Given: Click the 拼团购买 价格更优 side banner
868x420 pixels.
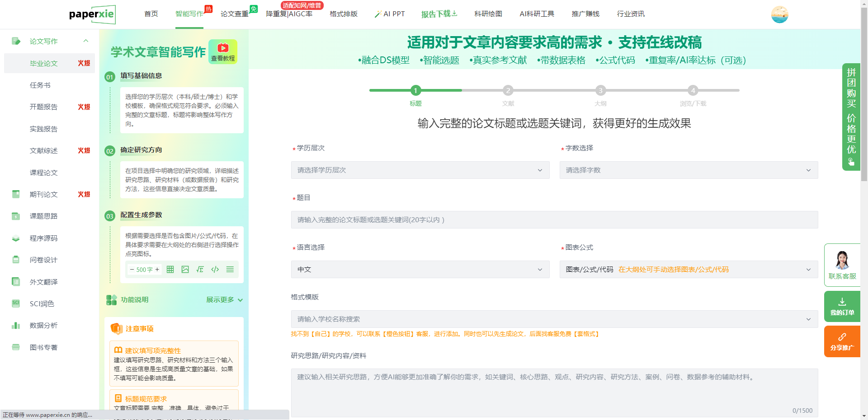Looking at the screenshot, I should pos(851,117).
